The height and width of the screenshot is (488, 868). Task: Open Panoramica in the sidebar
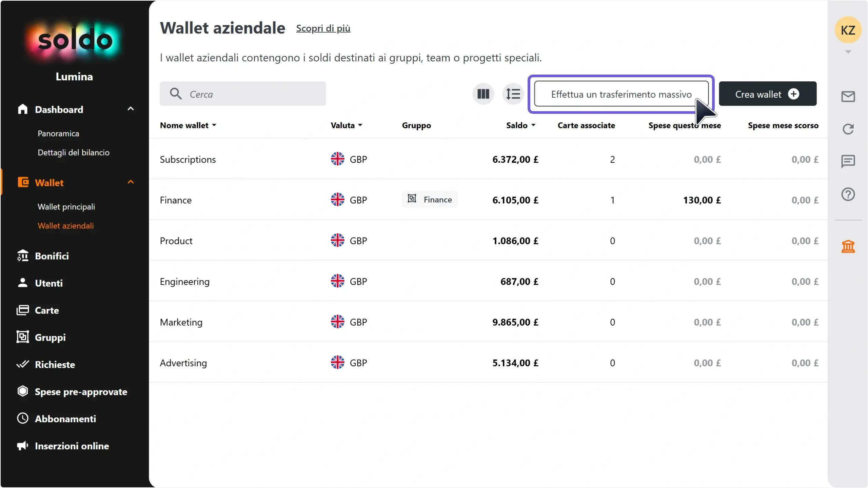coord(58,134)
